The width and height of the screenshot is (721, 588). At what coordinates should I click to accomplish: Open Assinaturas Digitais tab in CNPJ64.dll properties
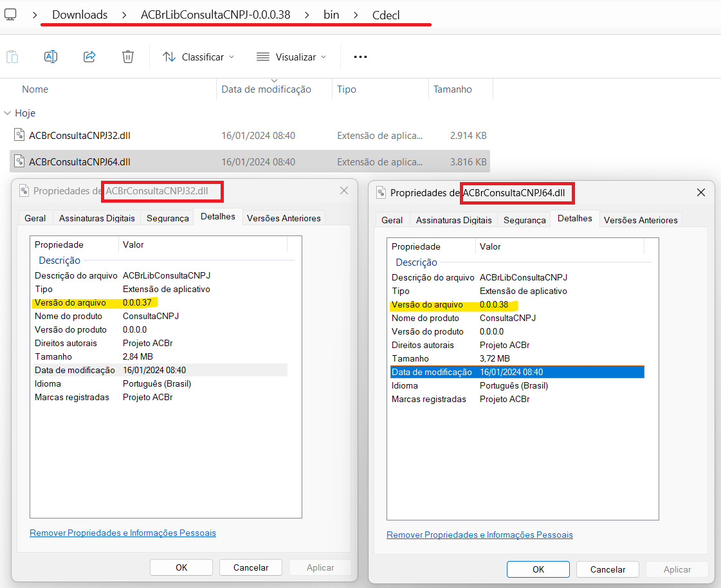[454, 220]
